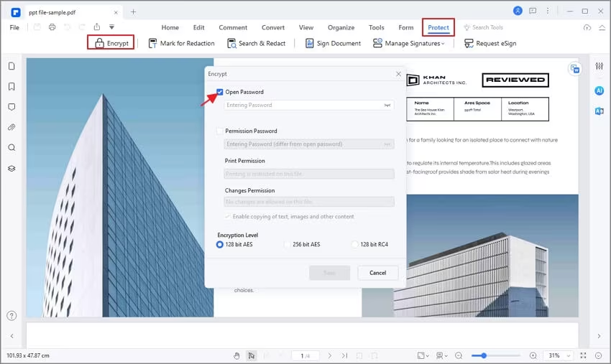The height and width of the screenshot is (364, 611).
Task: Expand the quick access toolbar dropdown arrow
Action: 111,27
